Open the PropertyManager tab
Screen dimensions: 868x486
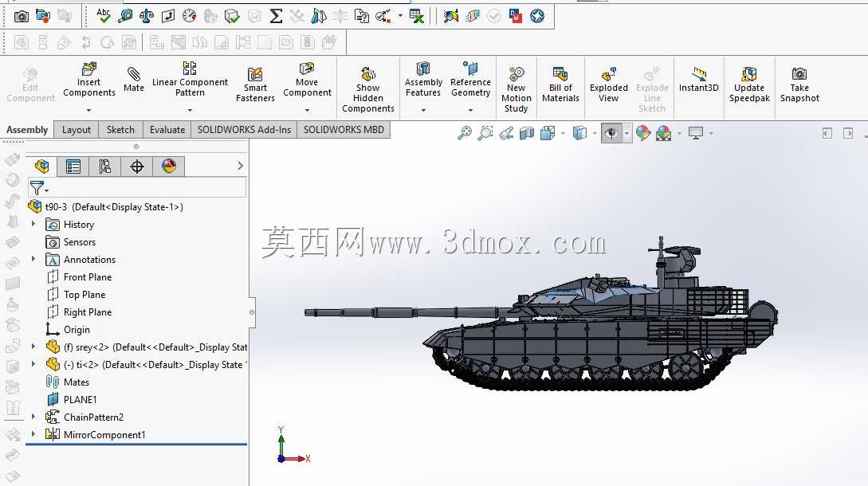[73, 166]
